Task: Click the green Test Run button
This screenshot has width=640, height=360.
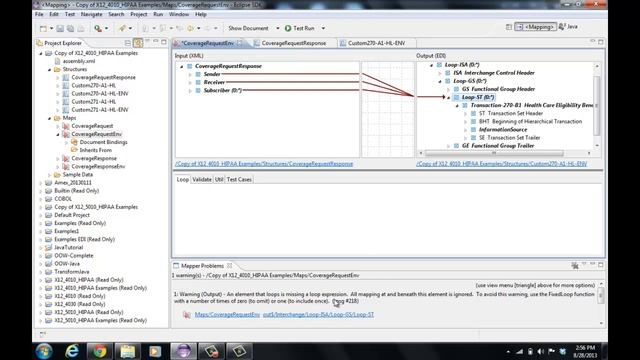Action: click(x=300, y=28)
